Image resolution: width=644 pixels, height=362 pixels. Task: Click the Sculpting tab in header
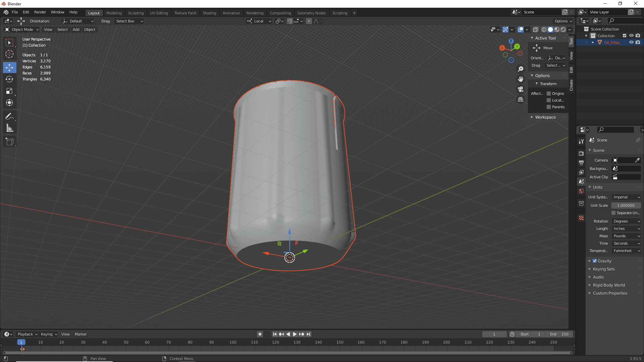point(136,12)
